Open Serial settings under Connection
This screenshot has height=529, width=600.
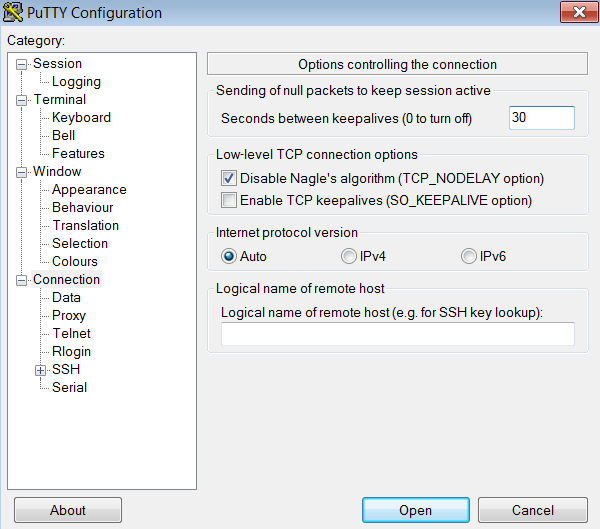coord(70,387)
